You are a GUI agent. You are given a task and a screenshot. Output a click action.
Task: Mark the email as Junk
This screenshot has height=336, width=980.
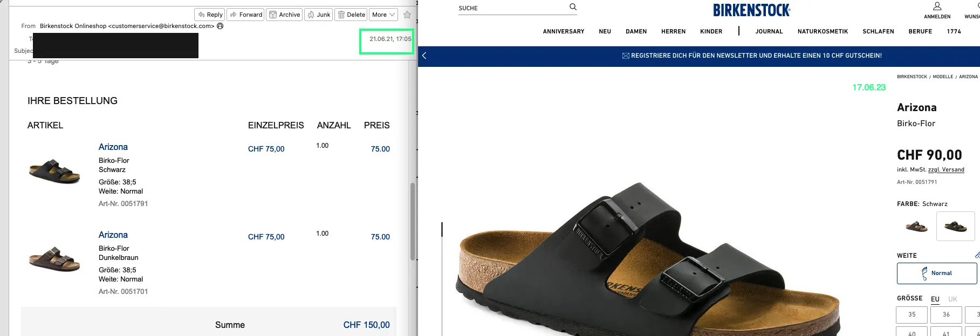point(319,15)
